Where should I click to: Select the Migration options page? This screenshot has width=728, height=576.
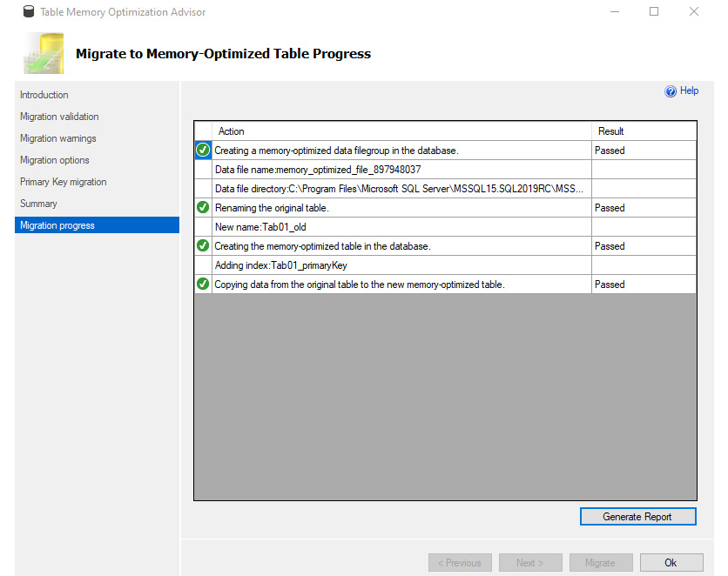[x=55, y=160]
